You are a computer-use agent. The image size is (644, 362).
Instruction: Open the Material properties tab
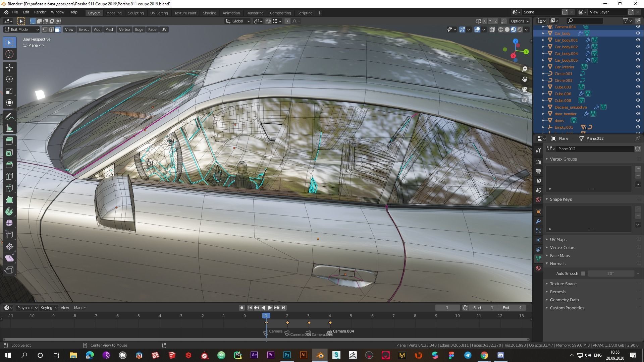click(x=538, y=268)
